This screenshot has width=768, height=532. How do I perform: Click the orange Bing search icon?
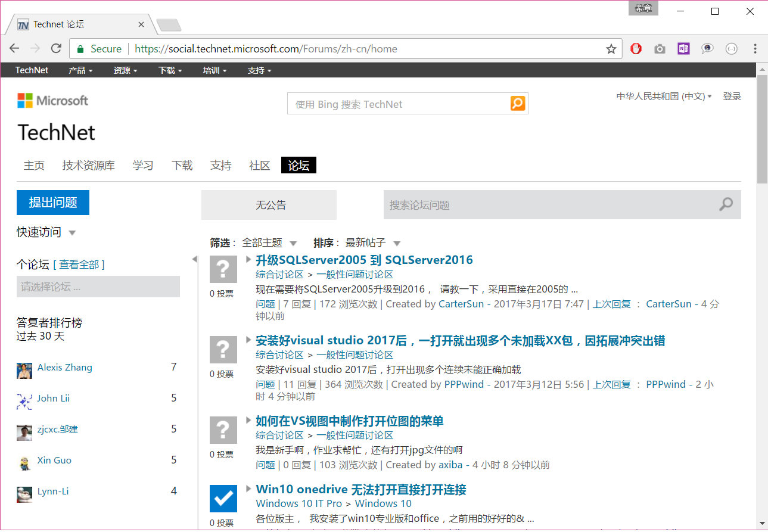pyautogui.click(x=518, y=104)
